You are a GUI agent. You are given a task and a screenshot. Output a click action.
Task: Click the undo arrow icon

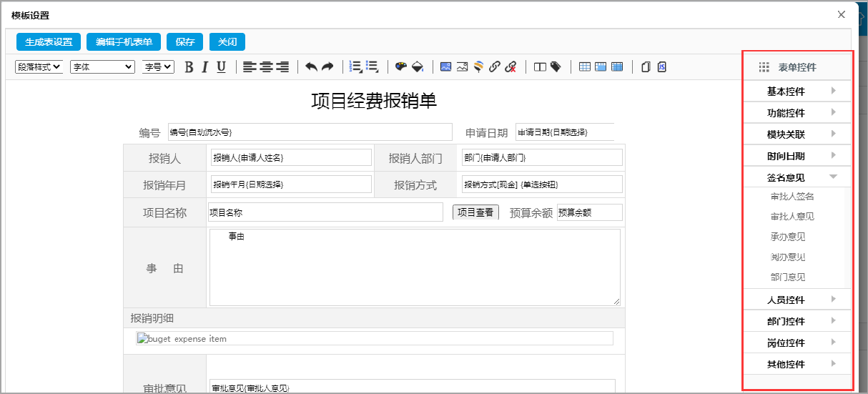pos(311,67)
